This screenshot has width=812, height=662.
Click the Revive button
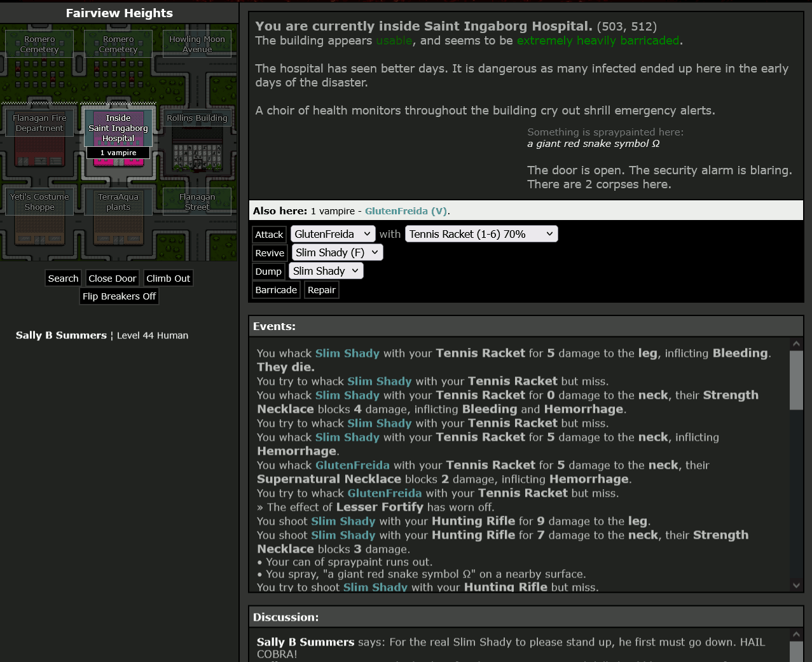click(270, 253)
